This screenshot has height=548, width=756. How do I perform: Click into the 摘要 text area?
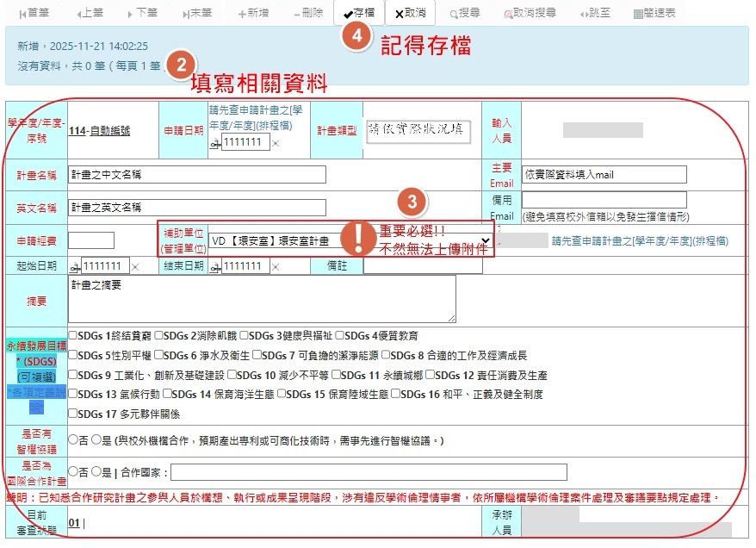pos(261,299)
